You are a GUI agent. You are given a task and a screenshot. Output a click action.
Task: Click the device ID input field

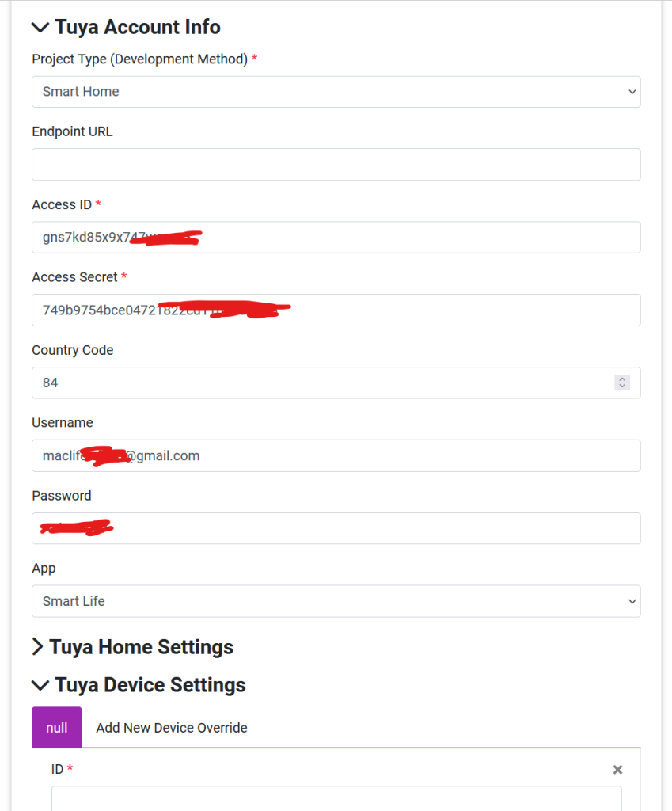tap(336, 798)
